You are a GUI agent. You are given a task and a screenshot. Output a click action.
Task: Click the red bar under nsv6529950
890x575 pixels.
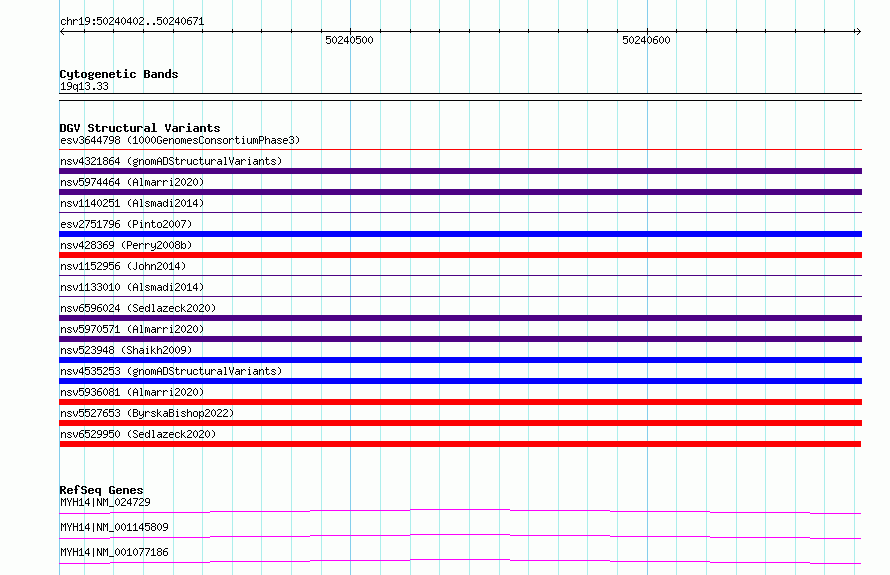tap(460, 444)
